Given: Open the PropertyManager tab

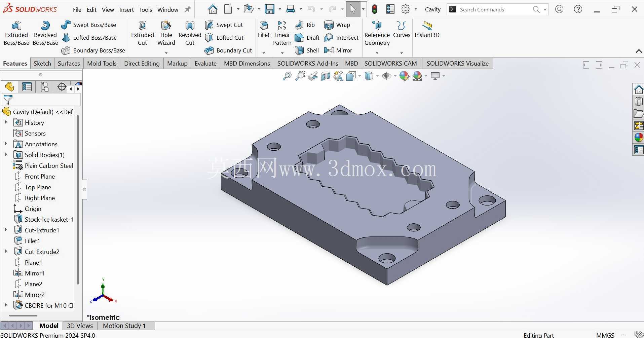Looking at the screenshot, I should pos(27,87).
